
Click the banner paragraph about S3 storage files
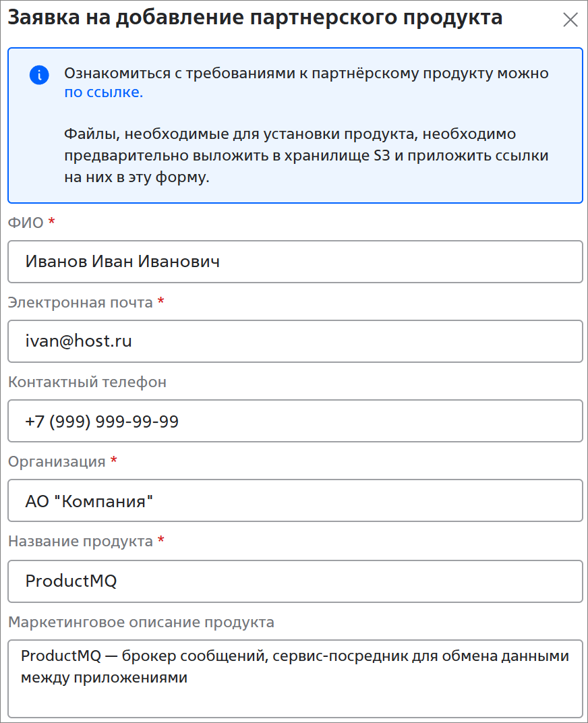click(x=307, y=156)
